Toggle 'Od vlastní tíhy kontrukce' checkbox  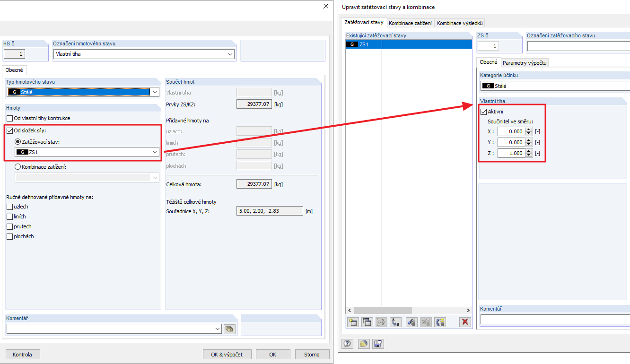click(10, 118)
